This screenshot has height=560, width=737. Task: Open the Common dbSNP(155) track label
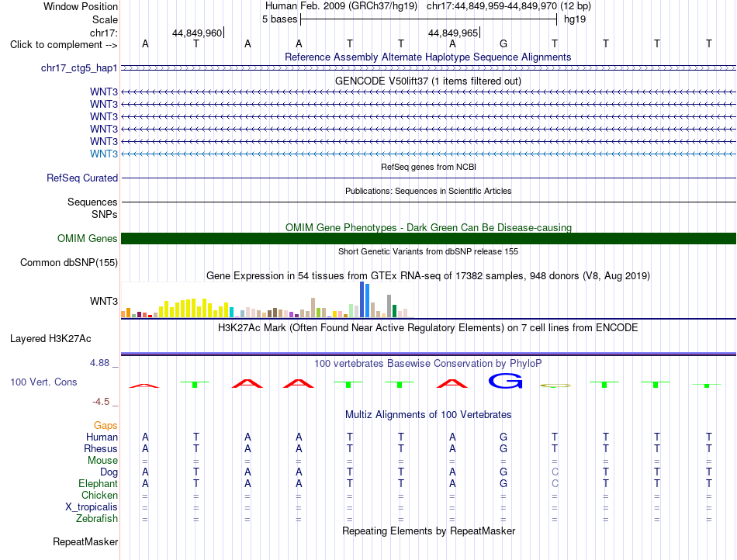(x=68, y=263)
